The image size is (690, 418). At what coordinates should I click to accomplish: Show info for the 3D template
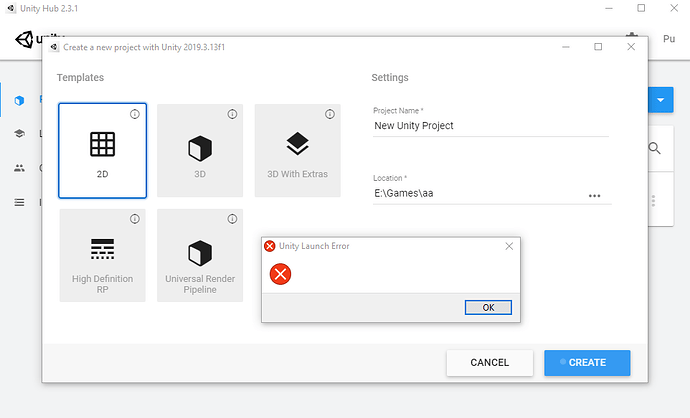tap(232, 114)
